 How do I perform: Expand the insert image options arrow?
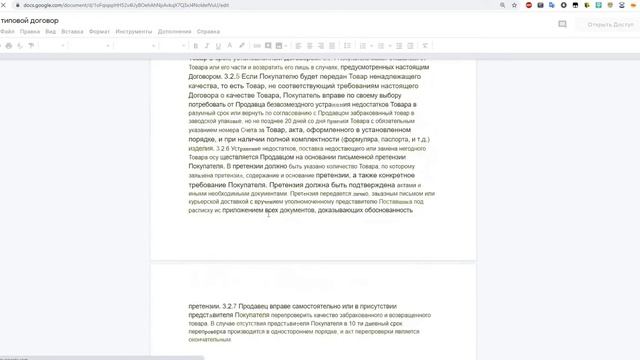click(x=286, y=46)
